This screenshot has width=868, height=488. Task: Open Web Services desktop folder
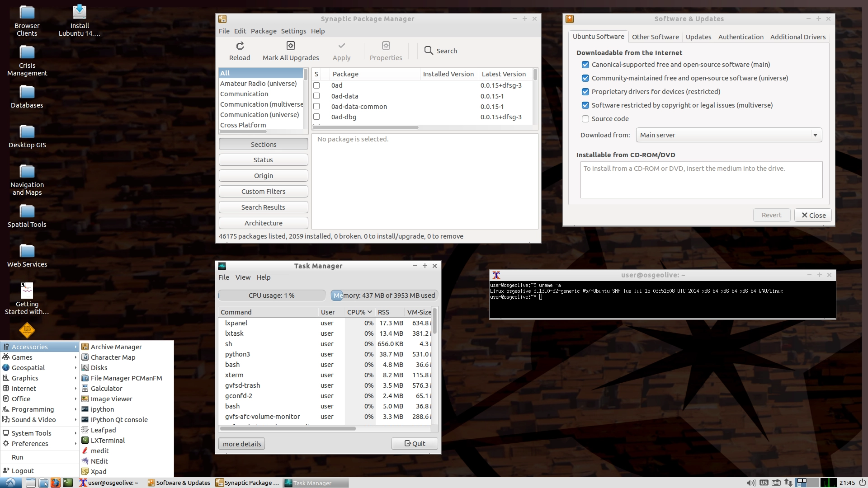pyautogui.click(x=27, y=256)
